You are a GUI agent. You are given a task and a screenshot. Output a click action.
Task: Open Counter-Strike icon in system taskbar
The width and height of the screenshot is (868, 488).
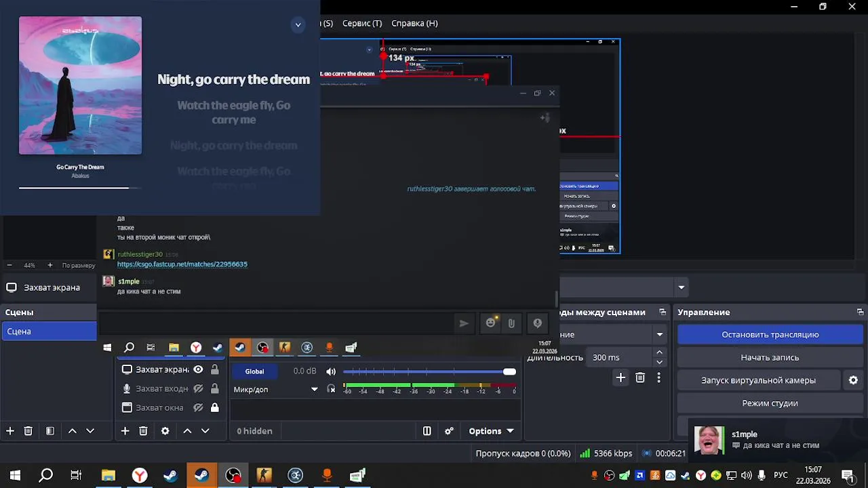click(x=264, y=475)
